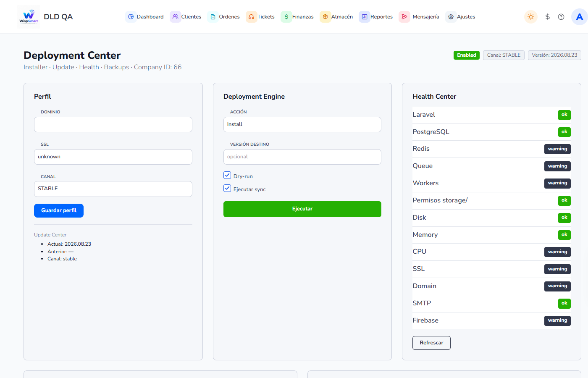Click the Domain warning badge
This screenshot has height=378, width=588.
click(557, 286)
